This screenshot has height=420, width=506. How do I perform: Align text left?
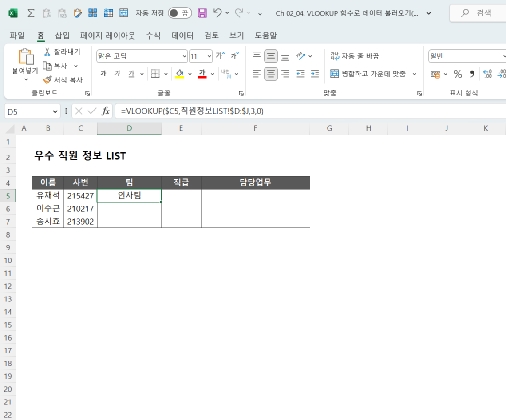coord(257,74)
